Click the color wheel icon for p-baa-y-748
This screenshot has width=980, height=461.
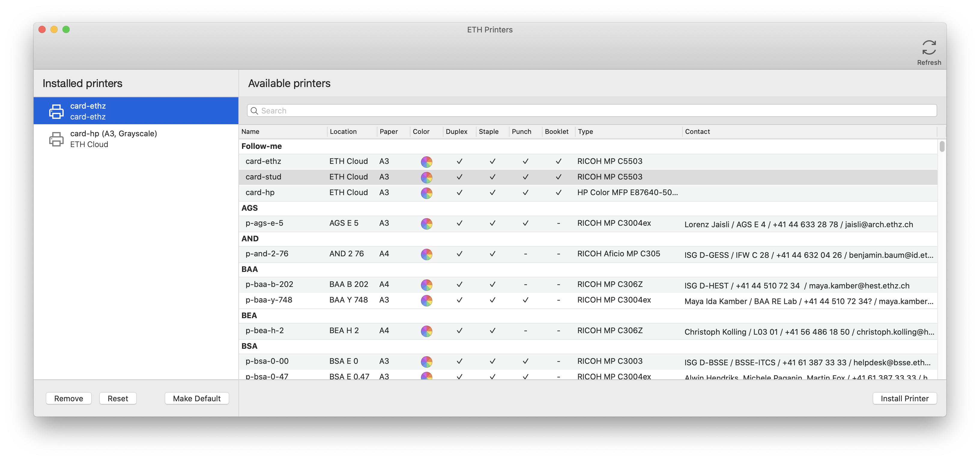click(x=426, y=300)
